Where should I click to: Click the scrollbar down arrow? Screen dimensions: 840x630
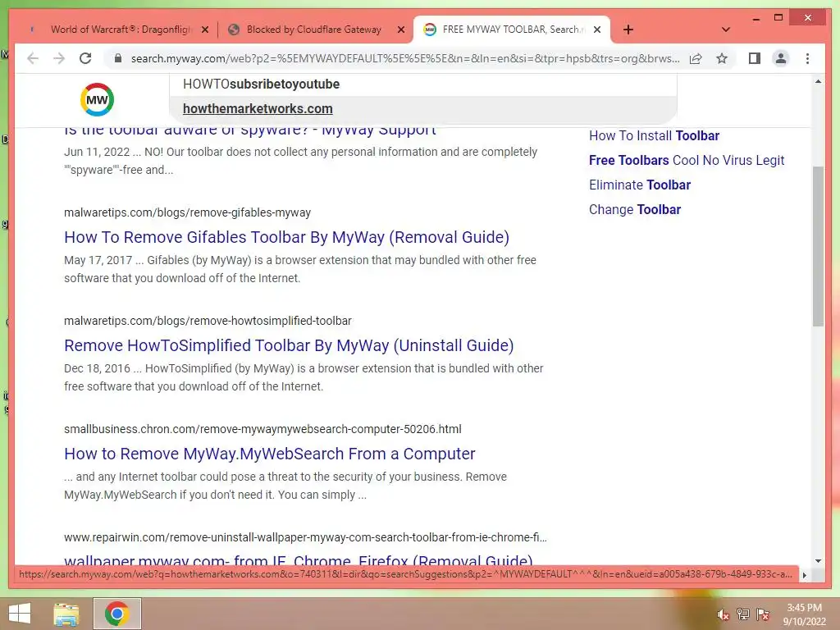[x=818, y=561]
